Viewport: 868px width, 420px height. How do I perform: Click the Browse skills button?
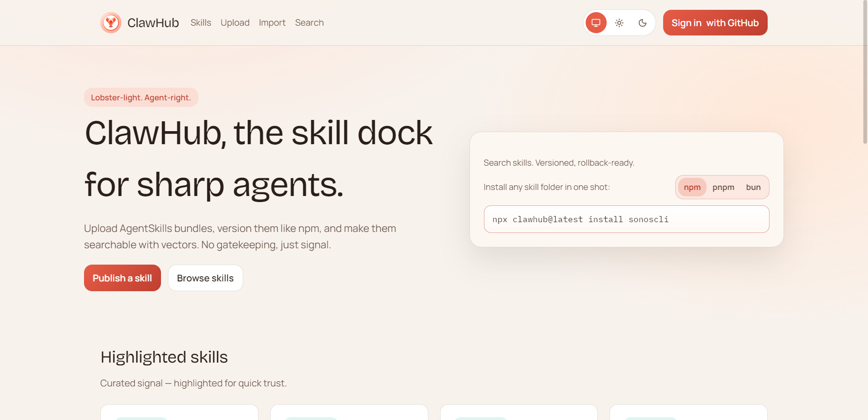[205, 278]
